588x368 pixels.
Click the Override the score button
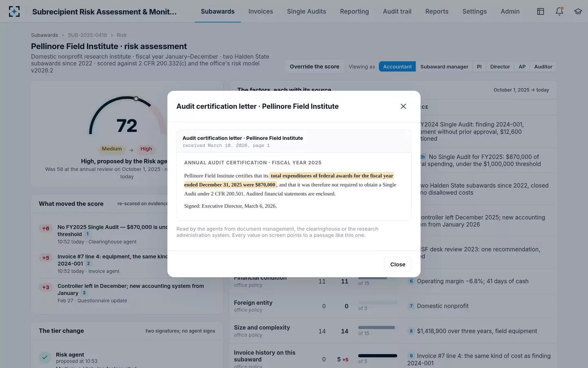point(314,67)
